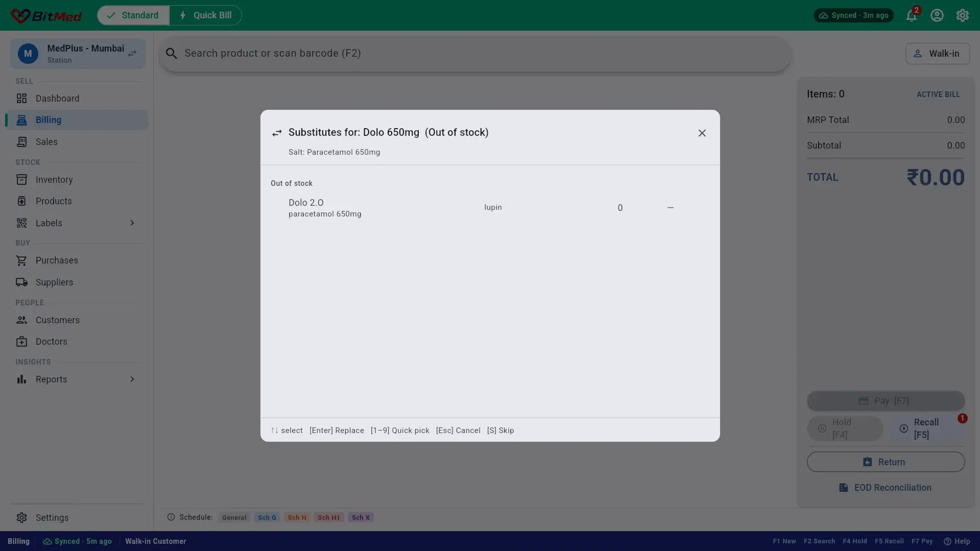This screenshot has width=980, height=551.
Task: Switch station using the swap arrows icon
Action: coord(132,54)
